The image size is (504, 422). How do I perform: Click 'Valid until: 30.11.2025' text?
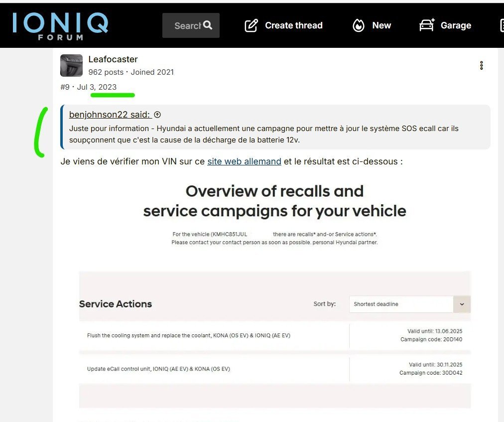(x=436, y=364)
